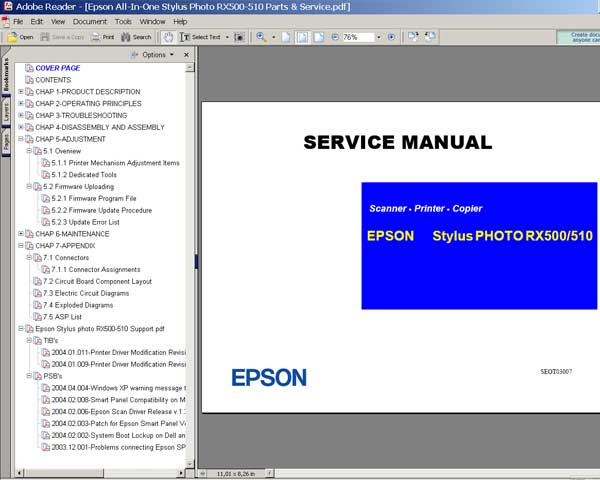Click the Search binoculars button
The height and width of the screenshot is (480, 600).
pyautogui.click(x=136, y=37)
